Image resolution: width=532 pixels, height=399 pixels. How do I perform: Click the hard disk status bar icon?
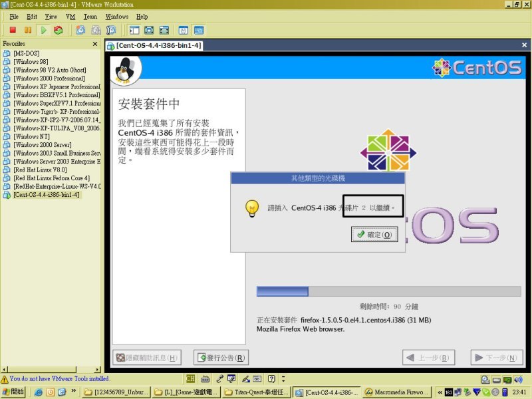[x=485, y=380]
